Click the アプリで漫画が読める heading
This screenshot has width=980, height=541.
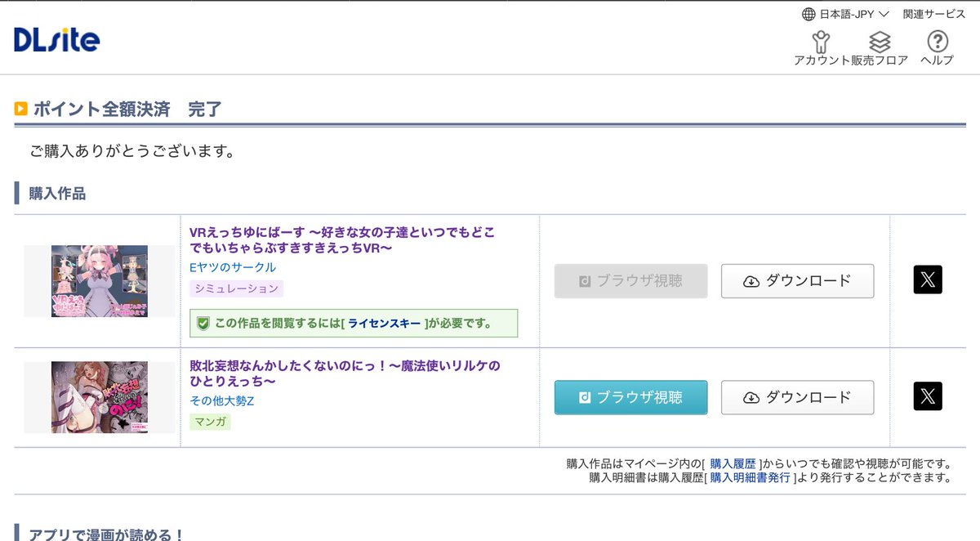tap(106, 534)
